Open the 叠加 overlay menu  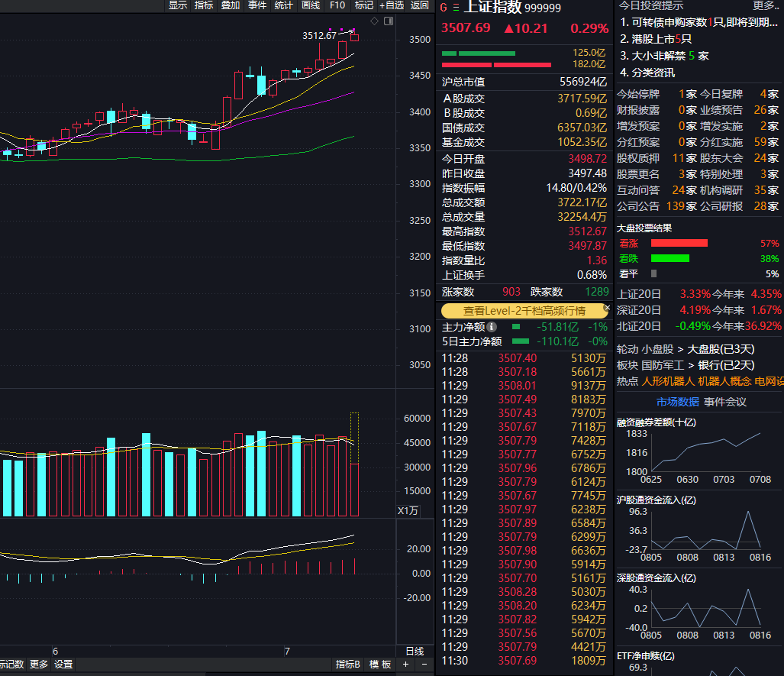click(231, 5)
